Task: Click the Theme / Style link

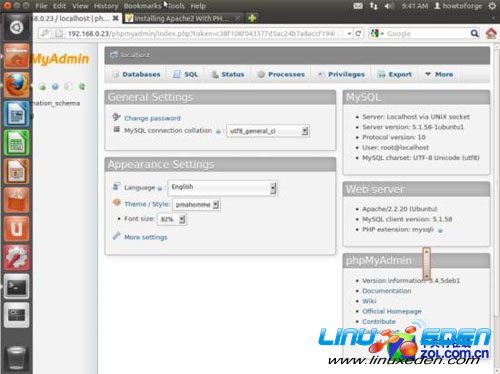Action: (x=147, y=204)
